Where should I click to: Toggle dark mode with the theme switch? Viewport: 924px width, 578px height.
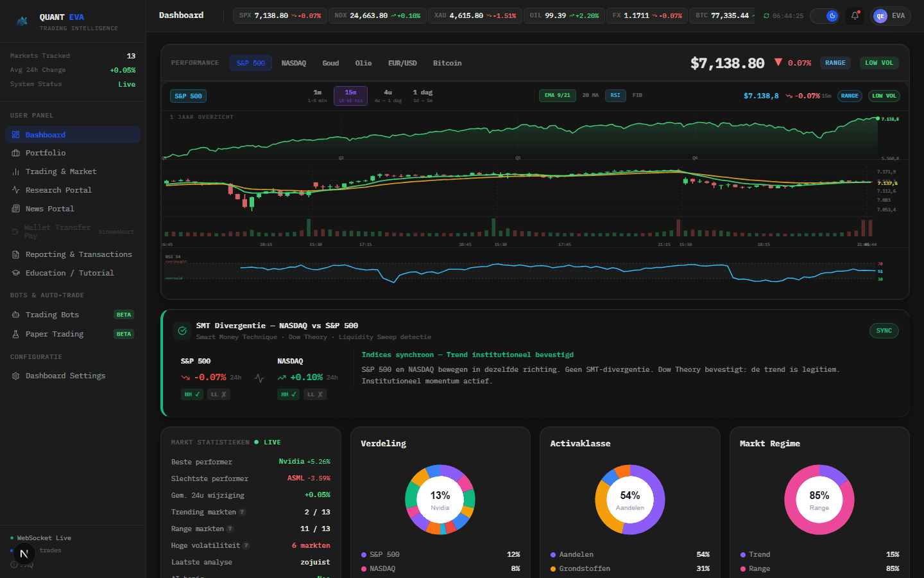coord(825,15)
